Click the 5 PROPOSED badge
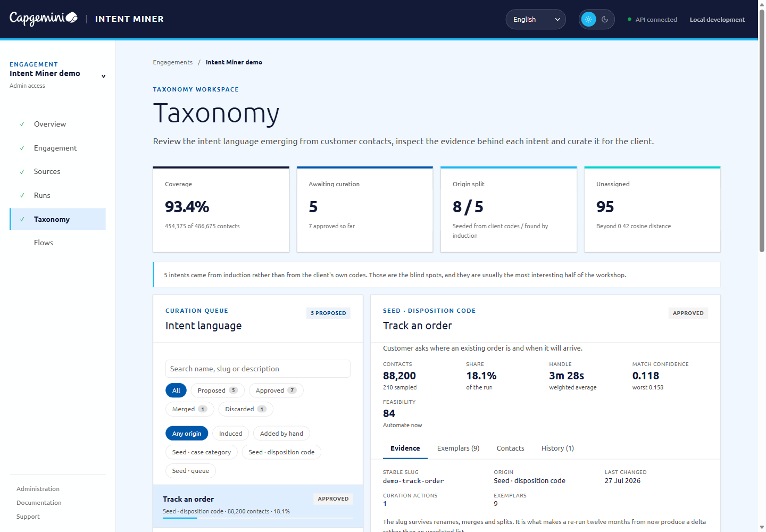The width and height of the screenshot is (766, 532). click(328, 313)
